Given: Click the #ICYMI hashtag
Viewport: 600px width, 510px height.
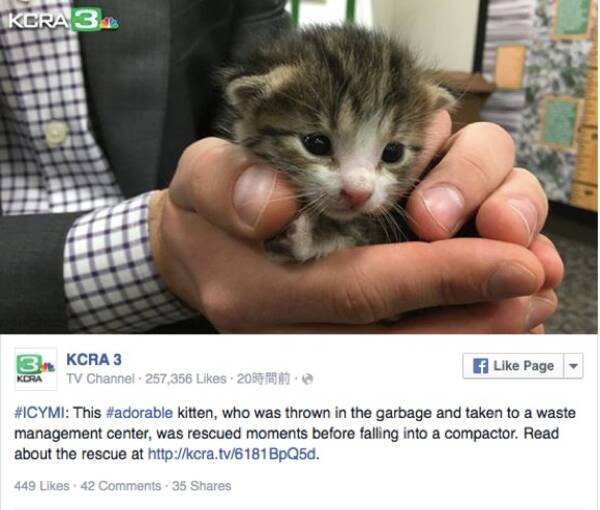Looking at the screenshot, I should (x=39, y=414).
